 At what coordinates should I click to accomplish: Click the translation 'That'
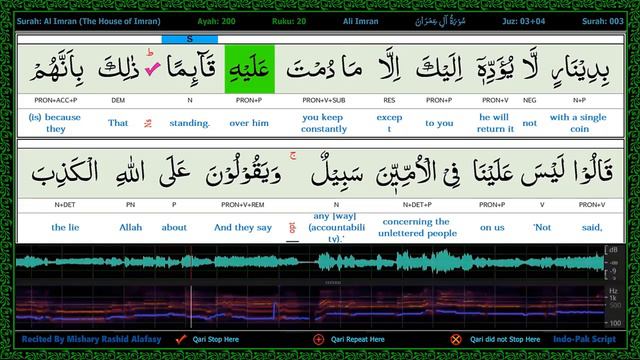[x=118, y=123]
